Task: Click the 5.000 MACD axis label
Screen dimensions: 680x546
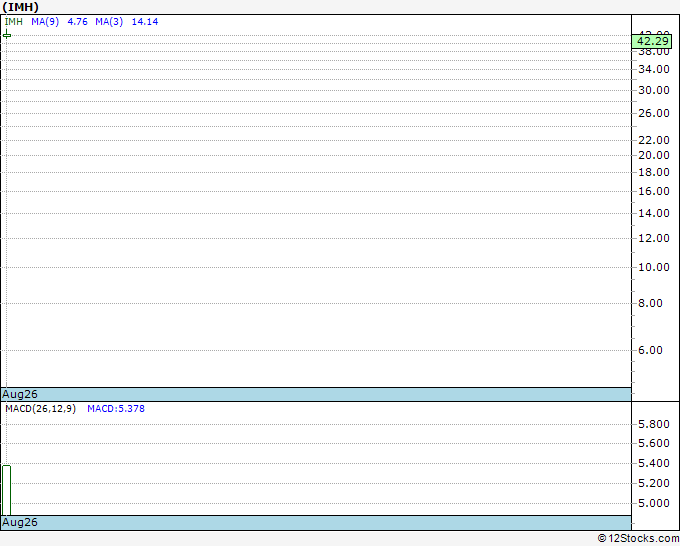Action: [x=654, y=503]
